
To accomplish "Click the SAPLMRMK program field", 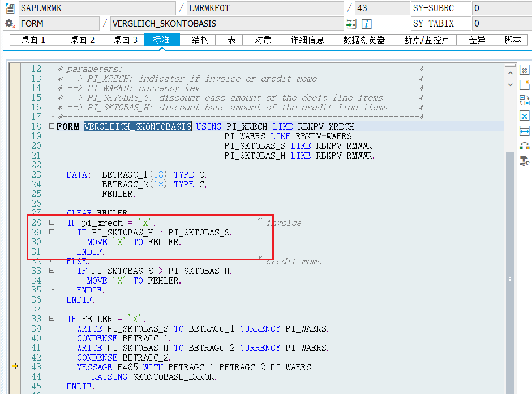I will click(x=97, y=8).
